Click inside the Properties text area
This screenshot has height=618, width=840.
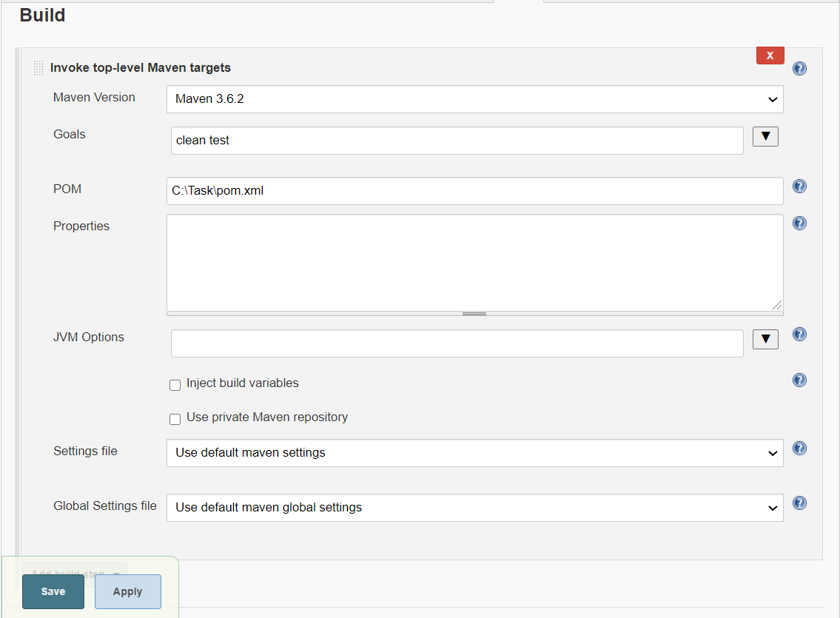coord(474,262)
